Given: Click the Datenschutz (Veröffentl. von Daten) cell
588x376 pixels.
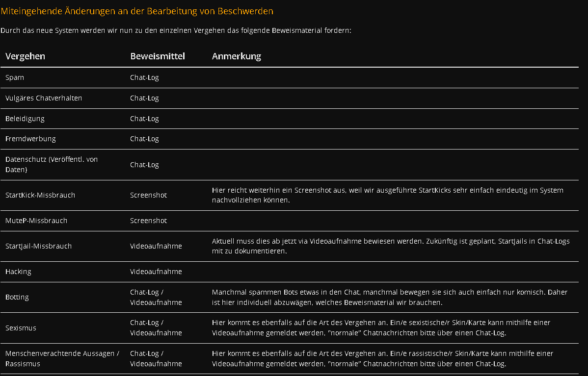Looking at the screenshot, I should click(x=52, y=164).
